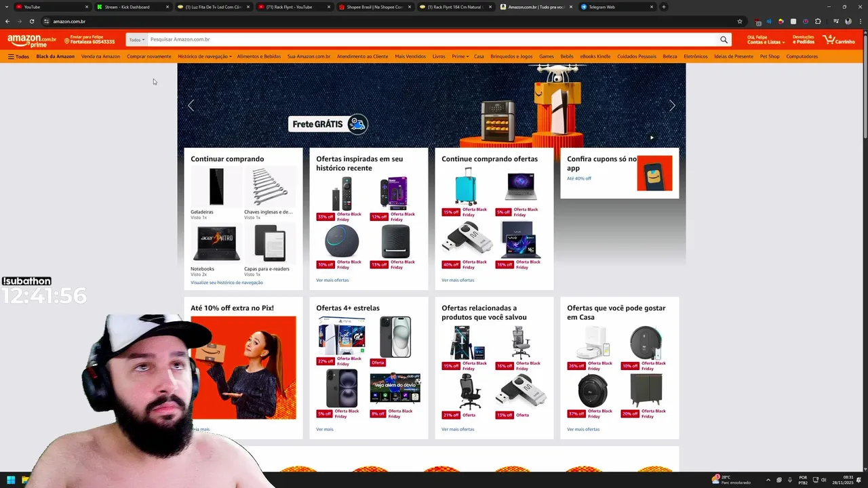
Task: Open the Pix 10% off promo image
Action: pyautogui.click(x=243, y=367)
